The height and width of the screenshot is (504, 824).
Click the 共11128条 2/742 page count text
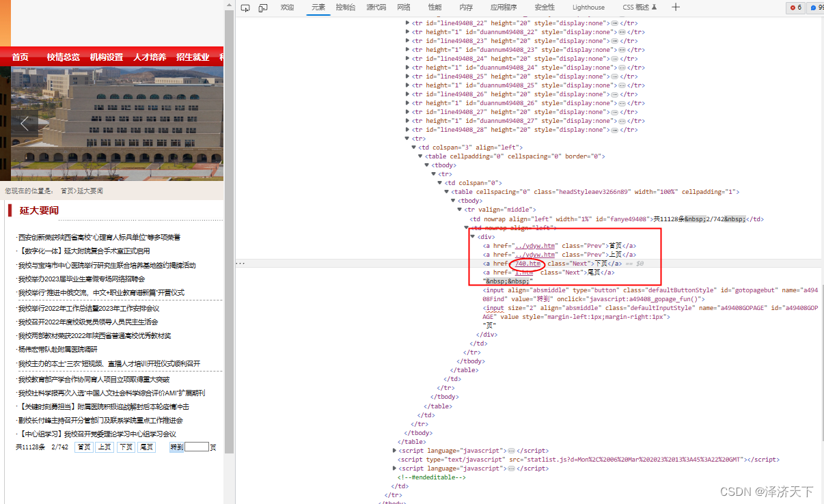click(x=42, y=447)
